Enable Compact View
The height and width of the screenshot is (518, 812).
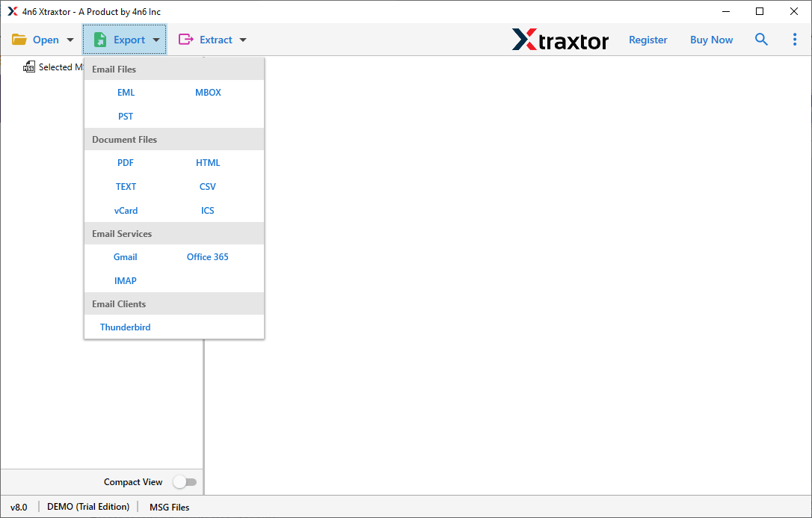click(x=185, y=481)
